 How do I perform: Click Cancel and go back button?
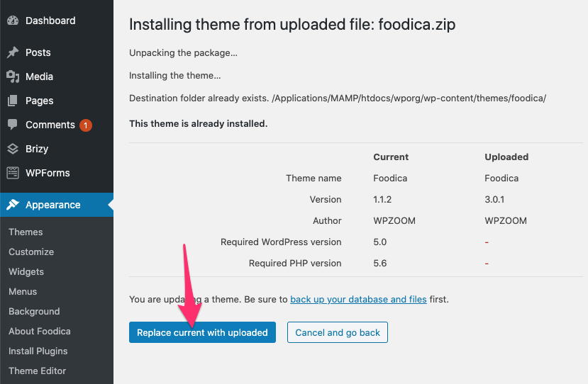338,332
